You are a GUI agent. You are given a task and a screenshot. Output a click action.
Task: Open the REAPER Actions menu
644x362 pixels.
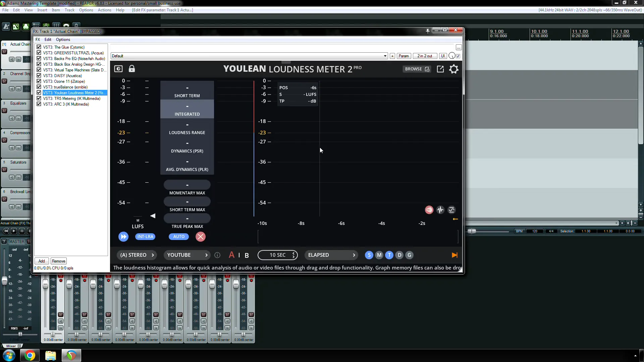pos(104,10)
